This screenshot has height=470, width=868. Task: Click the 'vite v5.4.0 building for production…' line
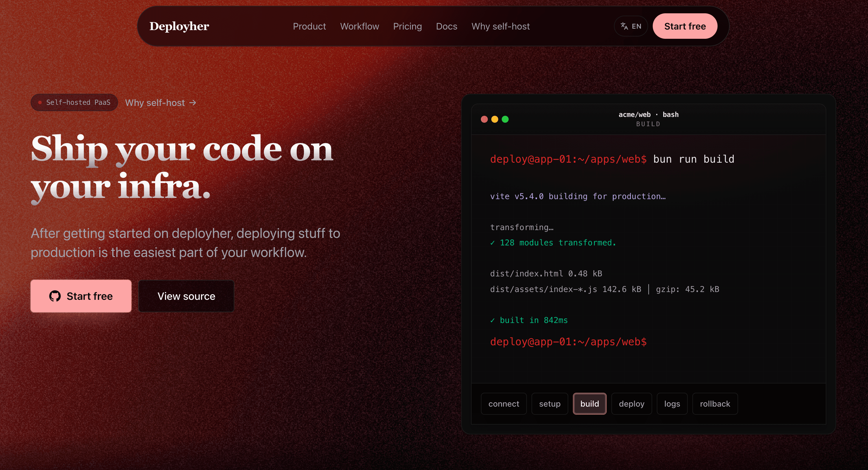point(578,196)
